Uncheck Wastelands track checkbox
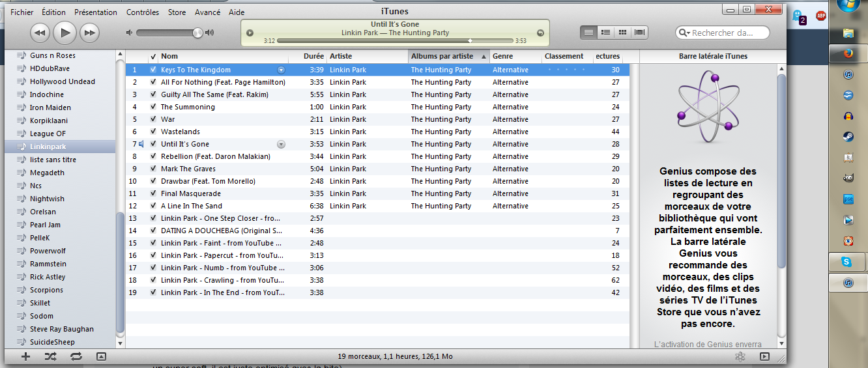The image size is (868, 368). [153, 132]
